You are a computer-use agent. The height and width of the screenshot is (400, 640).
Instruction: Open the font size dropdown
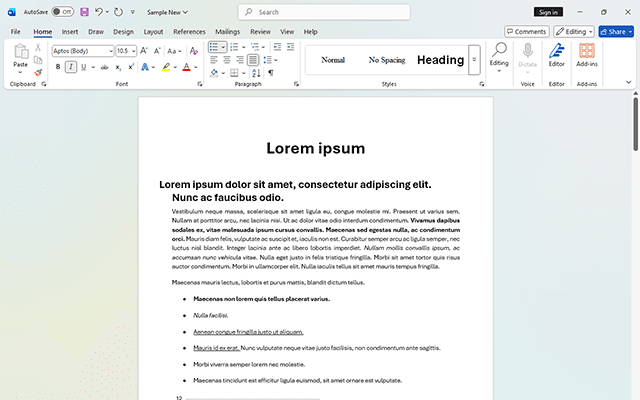pos(133,51)
